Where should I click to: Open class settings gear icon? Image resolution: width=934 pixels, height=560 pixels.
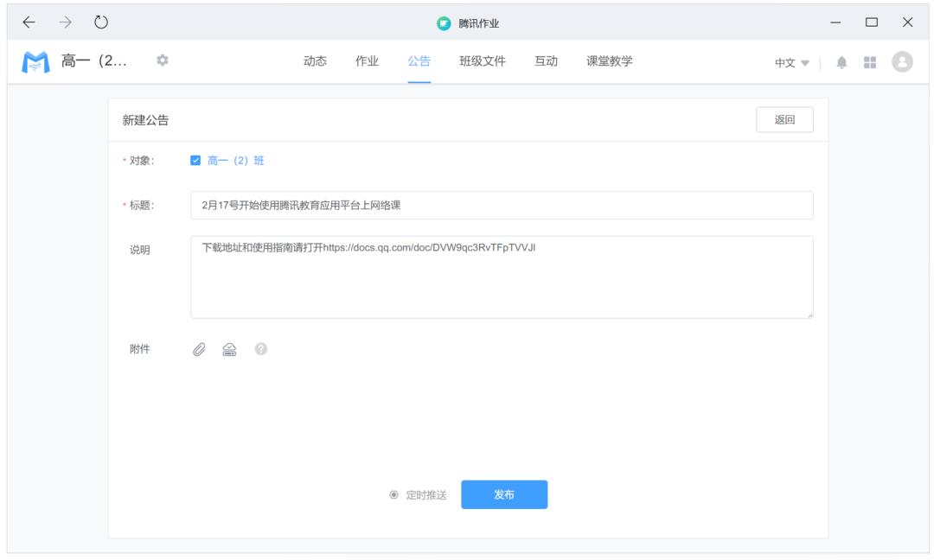(162, 60)
